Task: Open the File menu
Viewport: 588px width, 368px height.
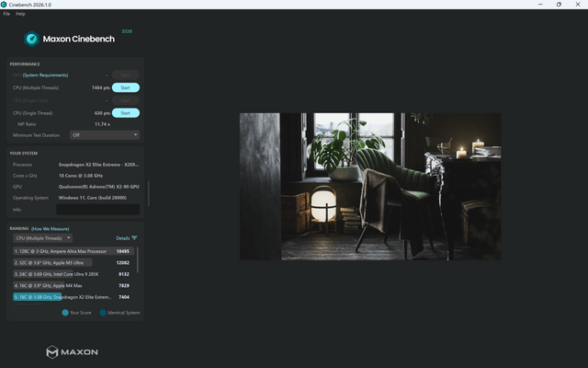Action: pyautogui.click(x=6, y=14)
